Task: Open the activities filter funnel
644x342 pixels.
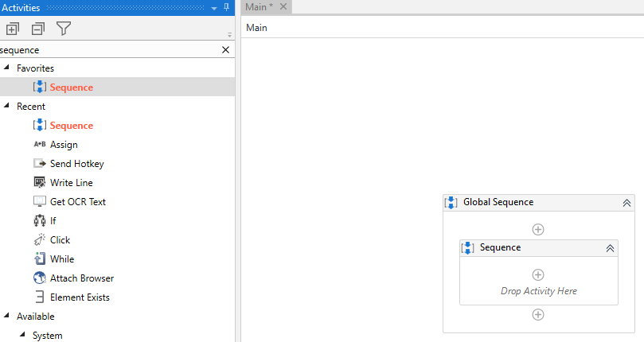Action: [64, 29]
